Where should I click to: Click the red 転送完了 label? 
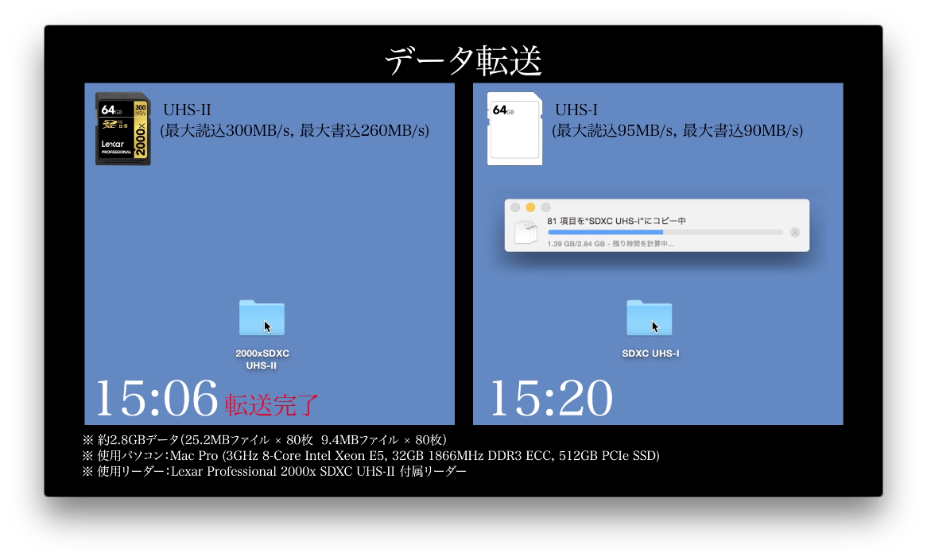coord(272,404)
